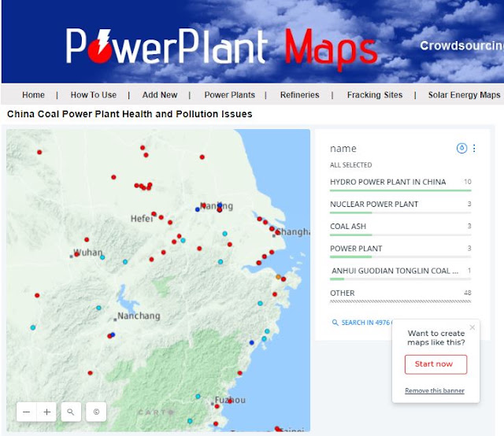The height and width of the screenshot is (436, 504).
Task: Click the Fuzhou city label on map
Action: pos(230,401)
